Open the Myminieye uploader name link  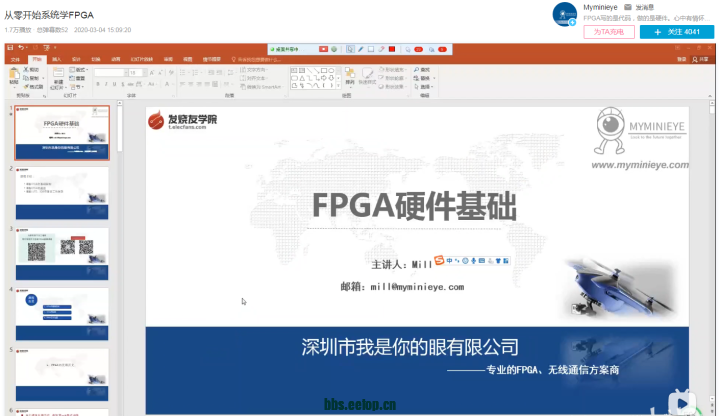(600, 7)
